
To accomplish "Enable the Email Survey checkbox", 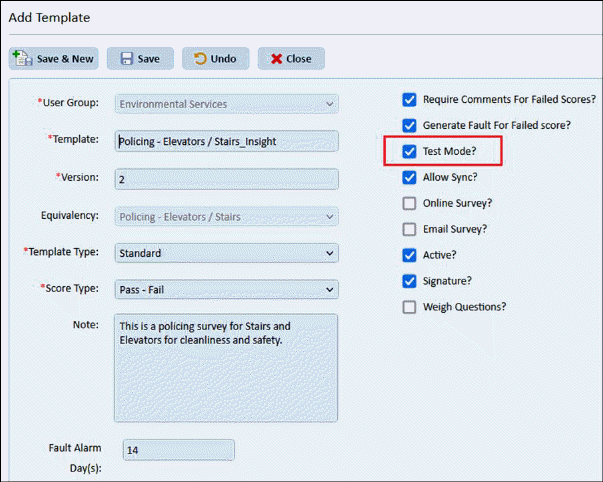I will coord(409,229).
